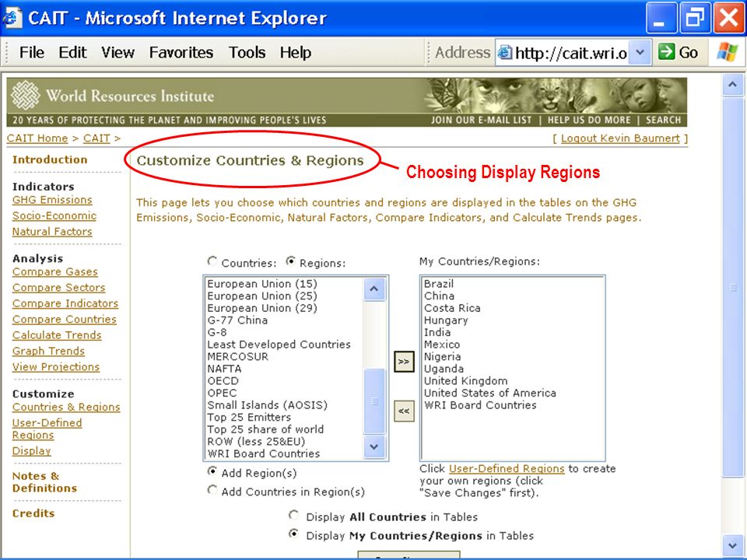Screen dimensions: 747x560
Task: Click JOIN OUR E-MAIL LIST
Action: tap(481, 120)
